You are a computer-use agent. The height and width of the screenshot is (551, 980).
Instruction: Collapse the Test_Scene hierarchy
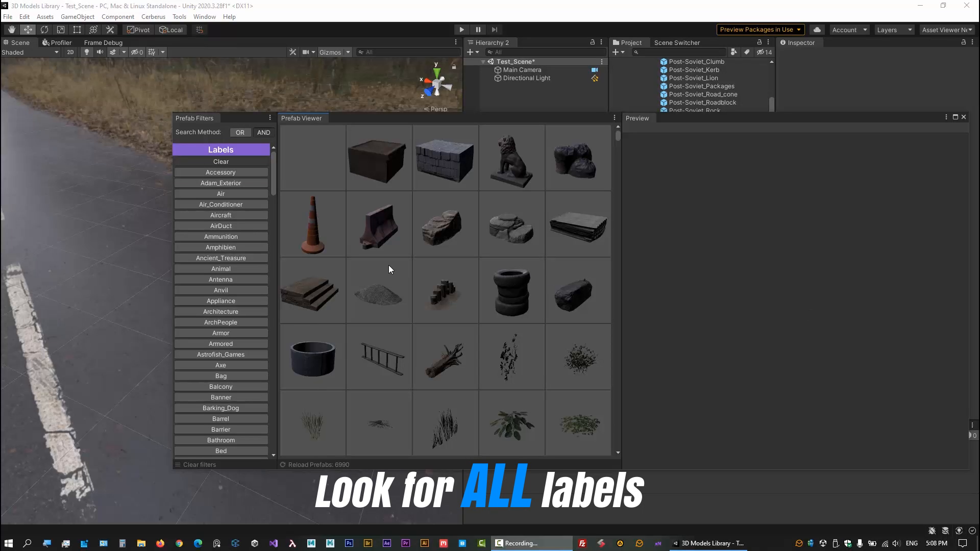(x=483, y=62)
